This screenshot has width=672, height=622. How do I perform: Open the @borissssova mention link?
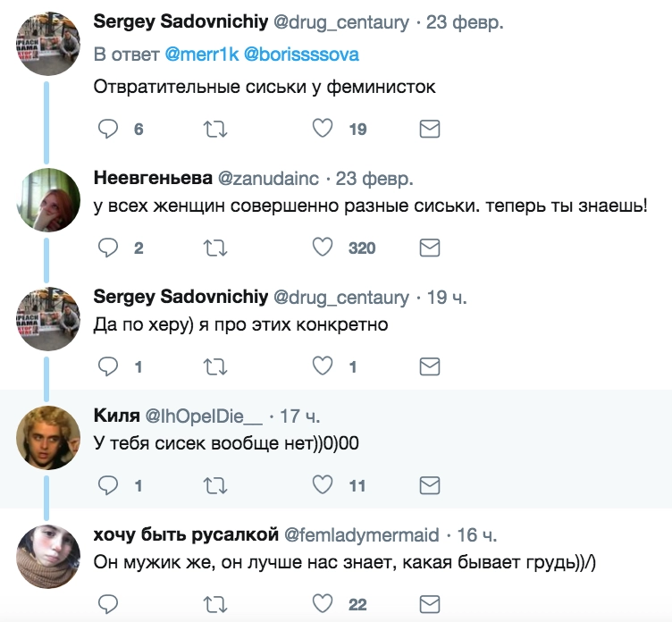pos(298,55)
